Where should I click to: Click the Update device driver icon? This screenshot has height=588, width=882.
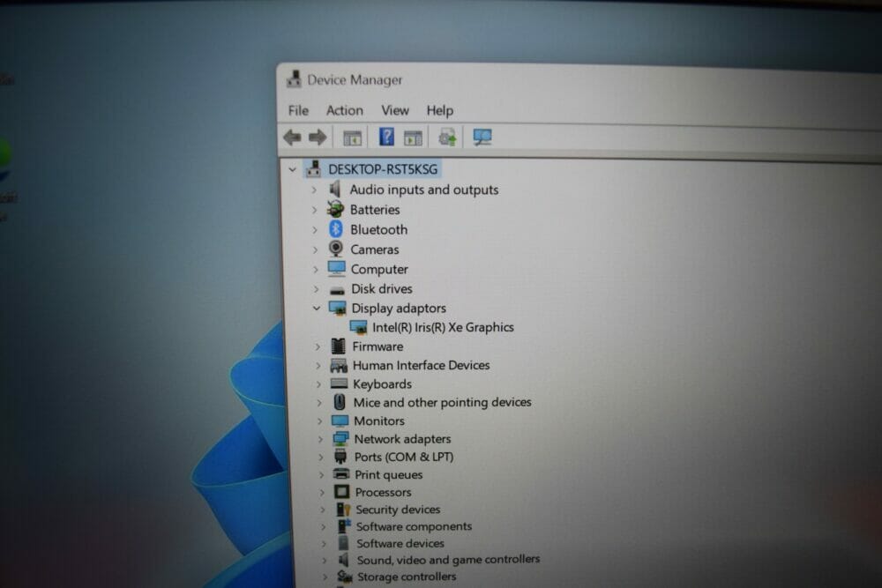(x=447, y=138)
